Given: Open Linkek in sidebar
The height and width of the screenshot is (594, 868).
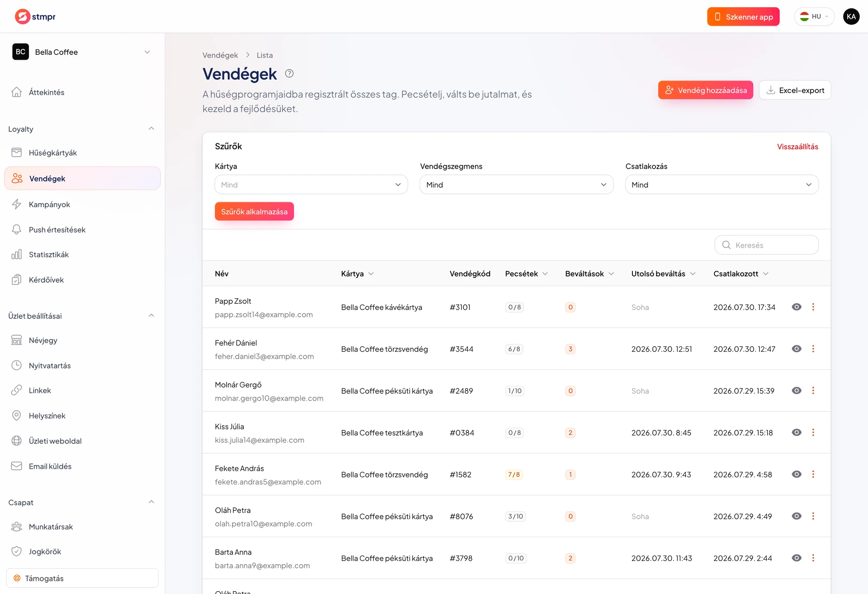Looking at the screenshot, I should [x=82, y=390].
